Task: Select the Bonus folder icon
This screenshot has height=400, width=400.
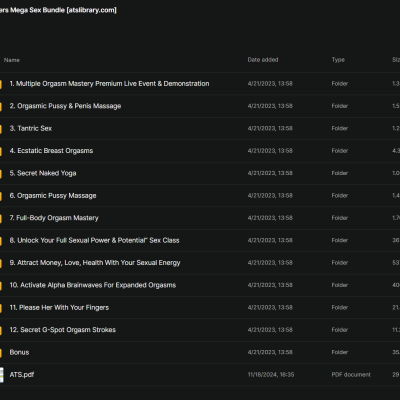Action: point(1,353)
